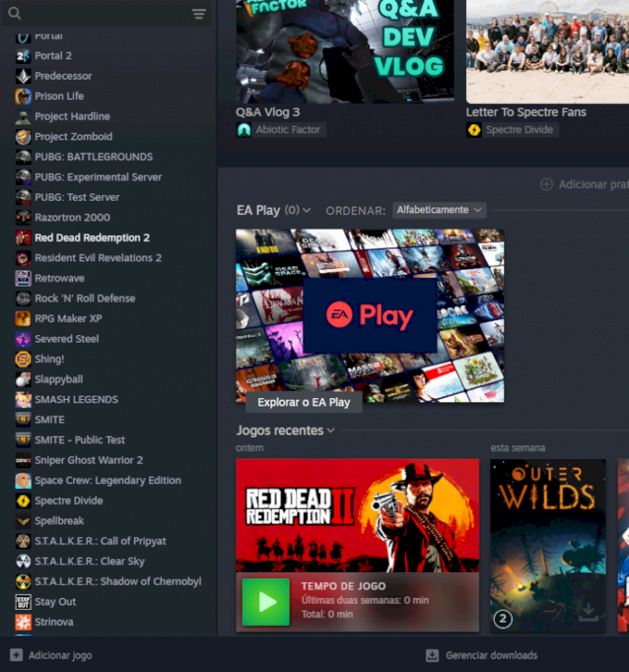Image resolution: width=629 pixels, height=672 pixels.
Task: Click the RPG Maker XP icon
Action: point(24,318)
